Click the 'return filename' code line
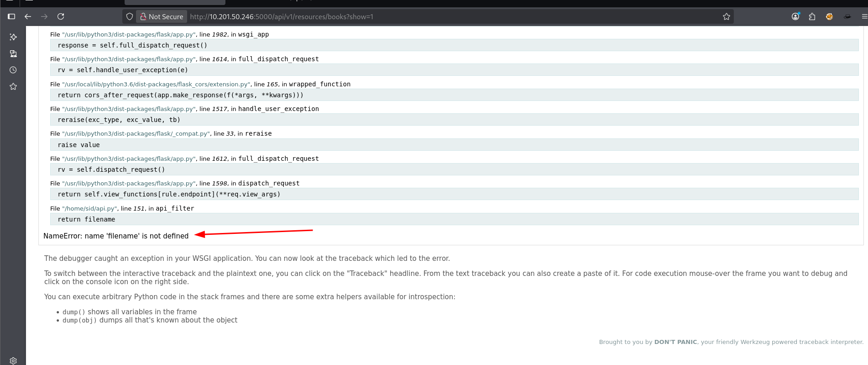Viewport: 868px width, 365px height. coord(87,219)
